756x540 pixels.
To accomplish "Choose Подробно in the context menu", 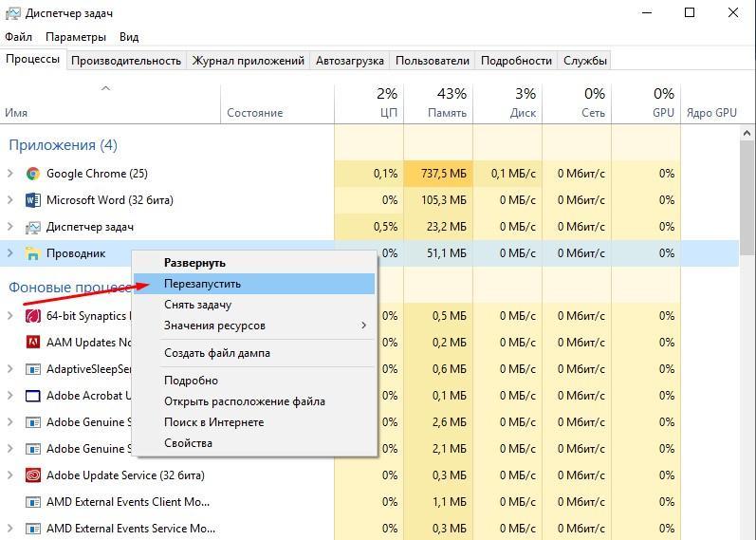I will (x=254, y=381).
